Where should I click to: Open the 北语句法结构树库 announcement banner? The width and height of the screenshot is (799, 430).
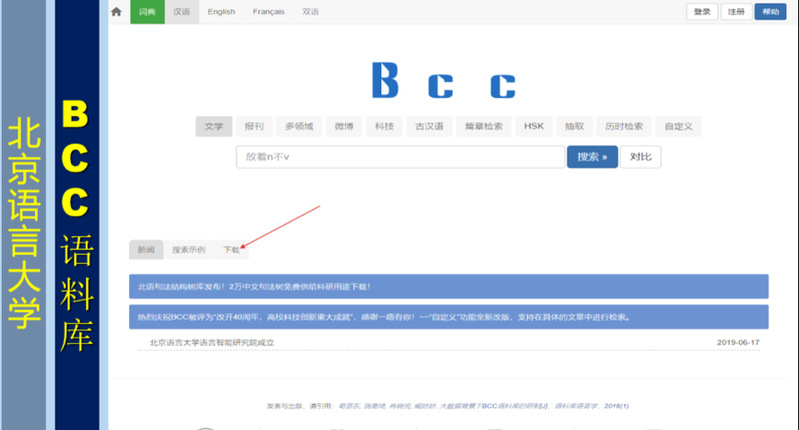(448, 287)
